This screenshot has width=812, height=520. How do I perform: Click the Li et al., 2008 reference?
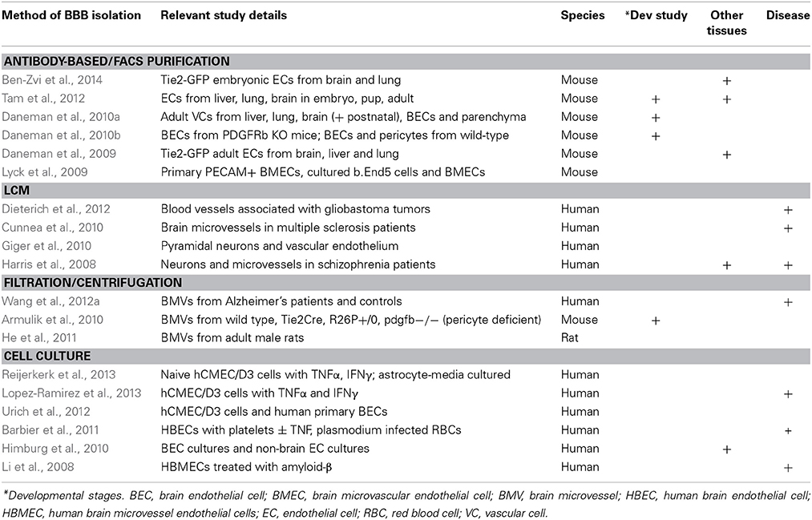[38, 466]
